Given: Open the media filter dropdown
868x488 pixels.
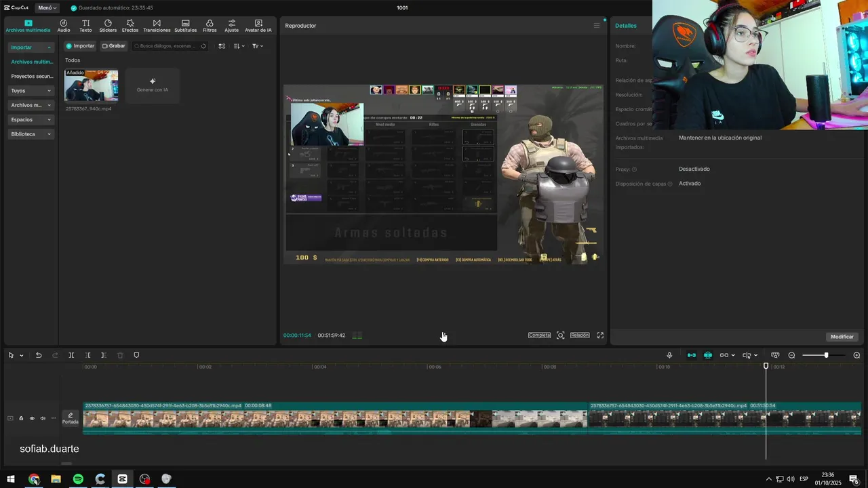Looking at the screenshot, I should click(257, 46).
